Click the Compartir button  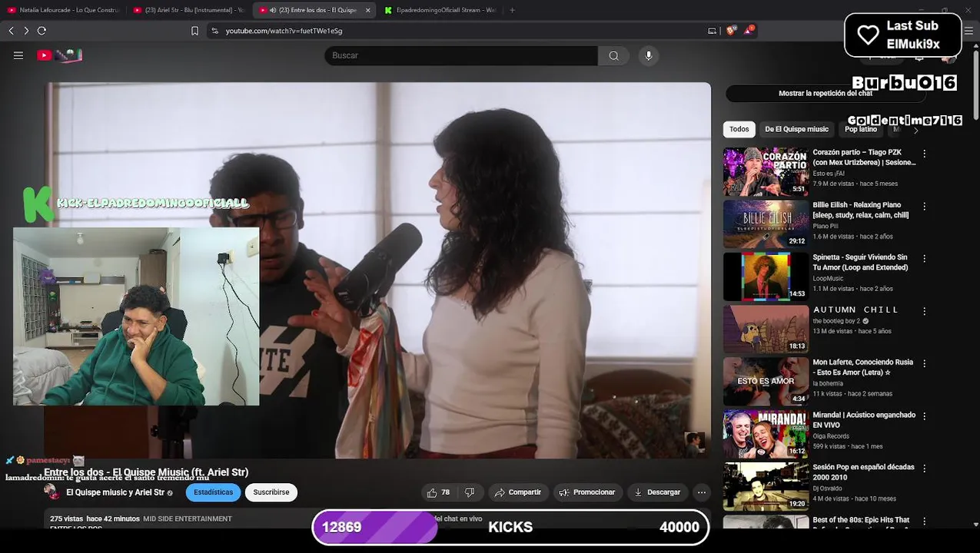[518, 492]
